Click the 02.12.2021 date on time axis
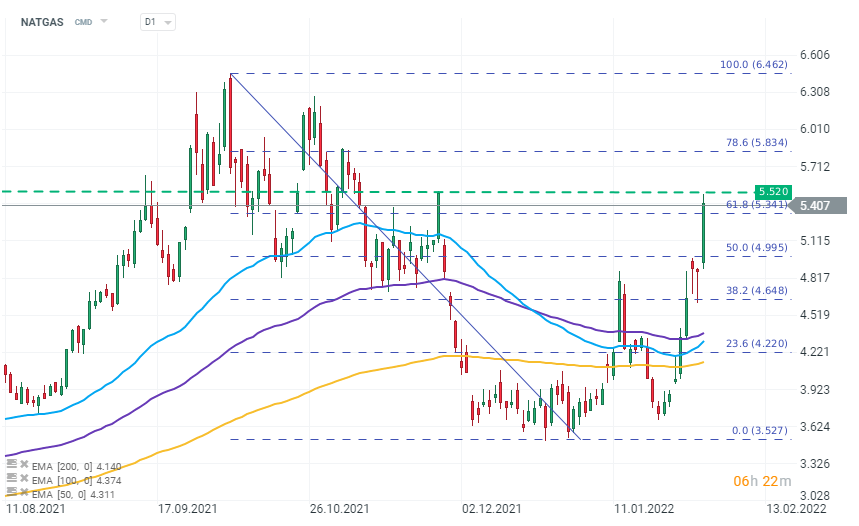This screenshot has height=526, width=859. [x=491, y=509]
